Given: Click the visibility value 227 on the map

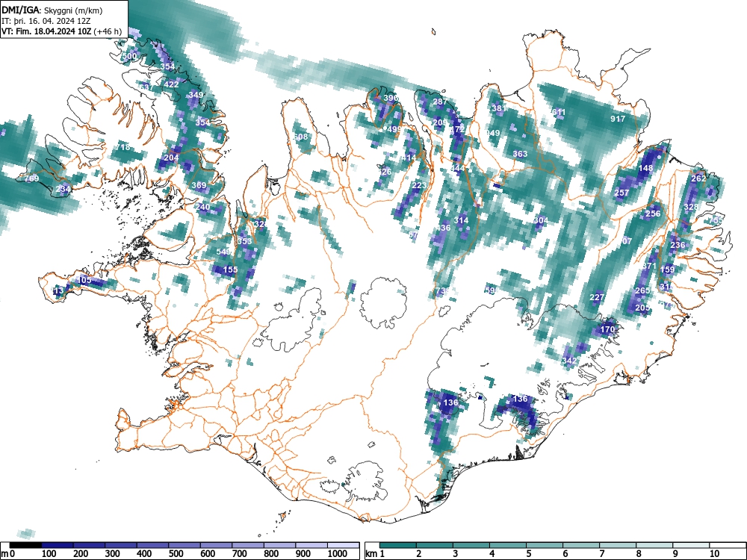Looking at the screenshot, I should (x=597, y=297).
